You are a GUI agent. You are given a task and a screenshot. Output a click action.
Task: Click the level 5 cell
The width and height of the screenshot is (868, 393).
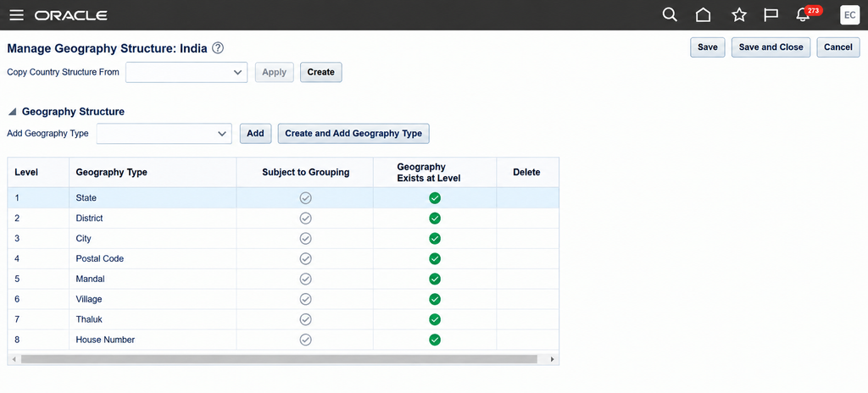38,279
